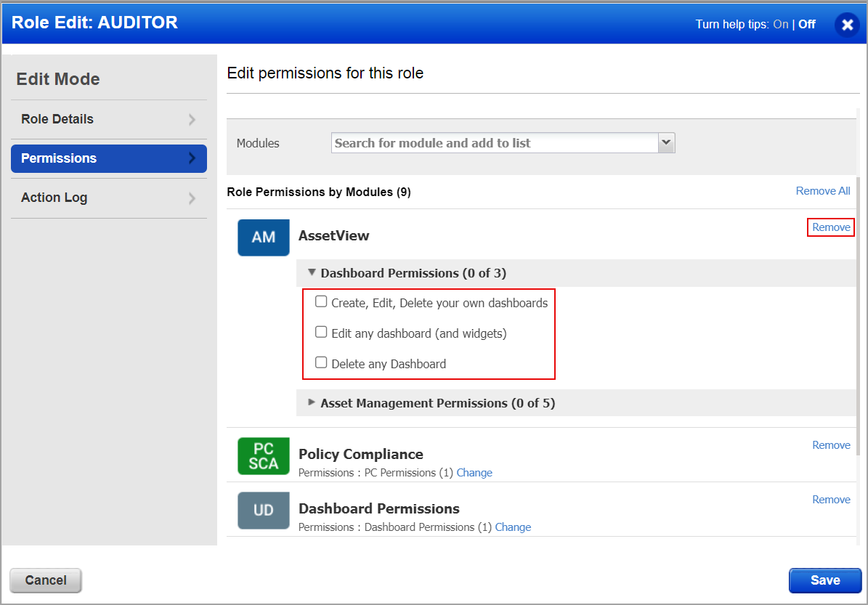Click the 'Modules' field label
This screenshot has height=605, width=868.
[258, 143]
